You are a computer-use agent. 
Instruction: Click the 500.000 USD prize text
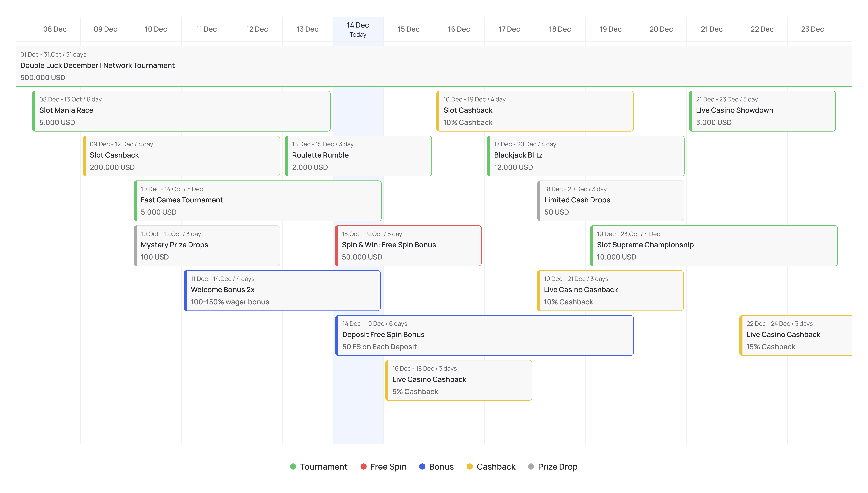pos(43,77)
